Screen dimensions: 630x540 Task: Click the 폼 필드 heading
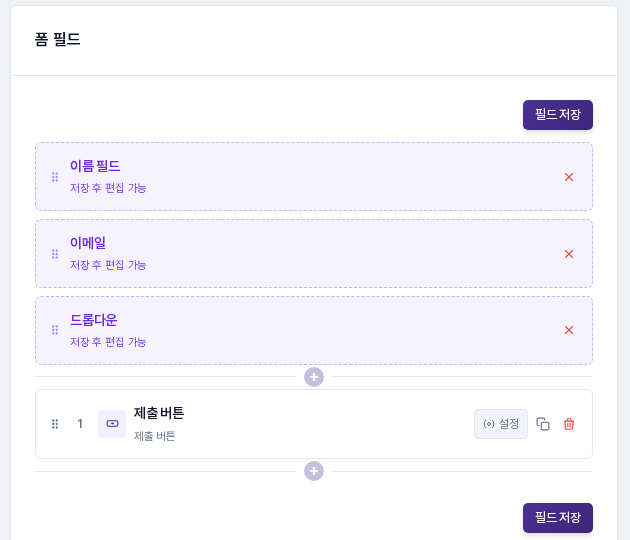[x=57, y=39]
